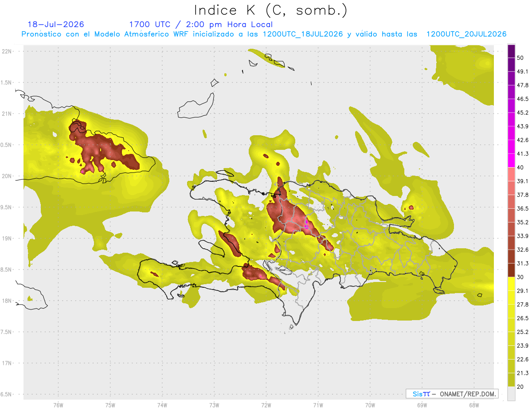
Task: Click the "68W" longitude label
Action: click(474, 405)
